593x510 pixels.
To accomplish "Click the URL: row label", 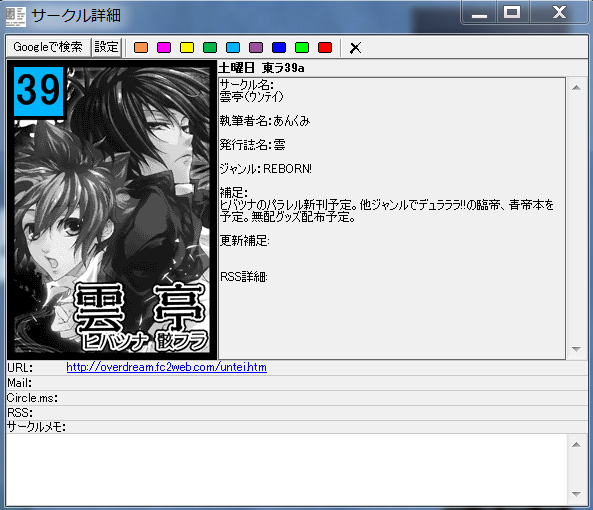I will (x=20, y=367).
